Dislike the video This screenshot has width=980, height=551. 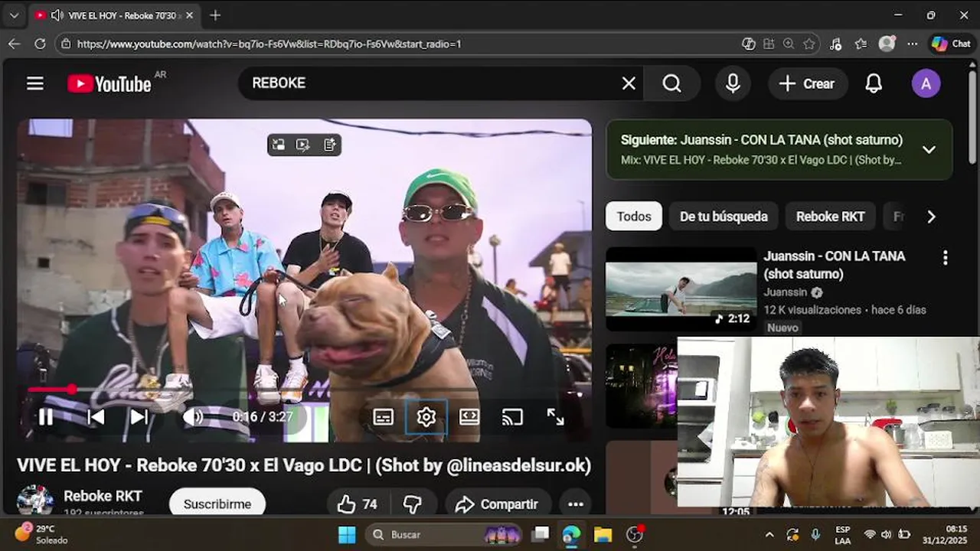413,504
